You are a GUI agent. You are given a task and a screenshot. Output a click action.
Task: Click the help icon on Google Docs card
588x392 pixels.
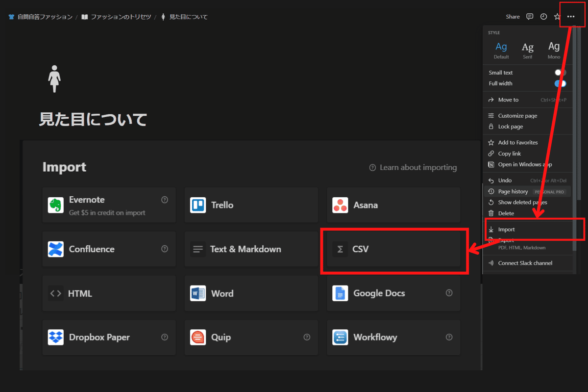pos(449,293)
